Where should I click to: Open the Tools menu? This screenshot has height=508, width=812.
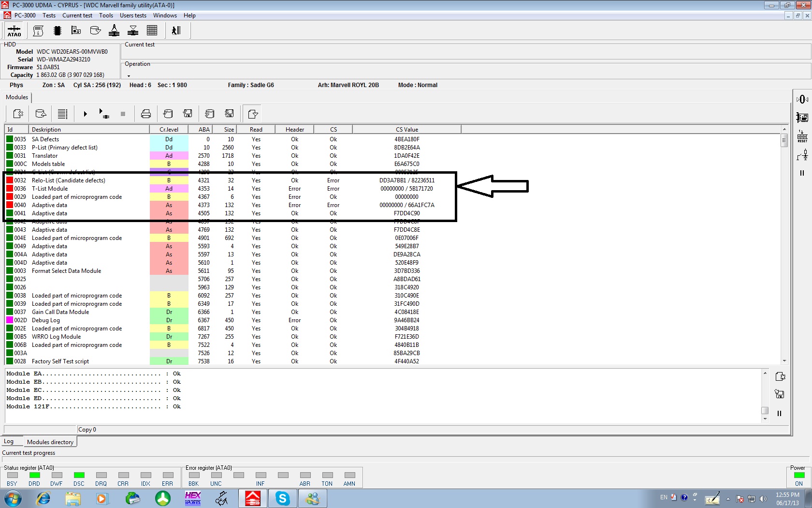(x=106, y=15)
